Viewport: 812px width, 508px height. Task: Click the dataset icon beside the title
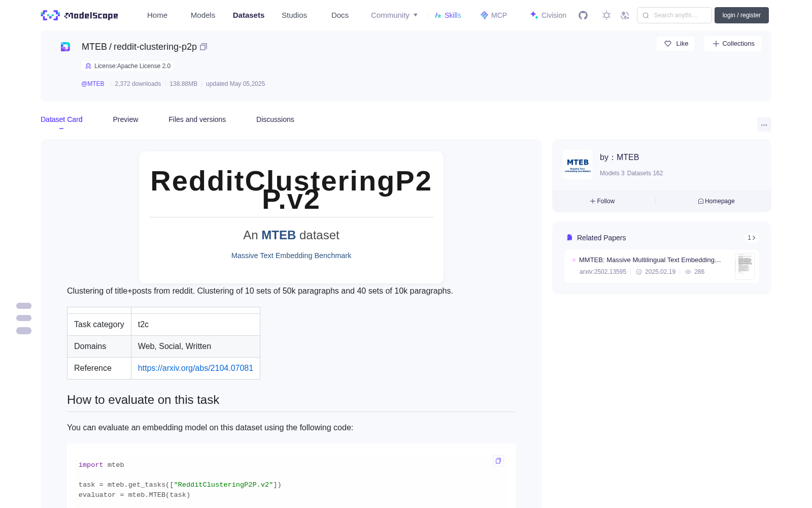coord(65,47)
